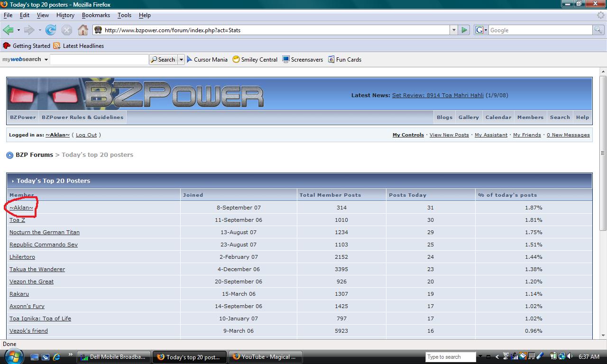Open Cursor Mania toolbar item

point(207,60)
